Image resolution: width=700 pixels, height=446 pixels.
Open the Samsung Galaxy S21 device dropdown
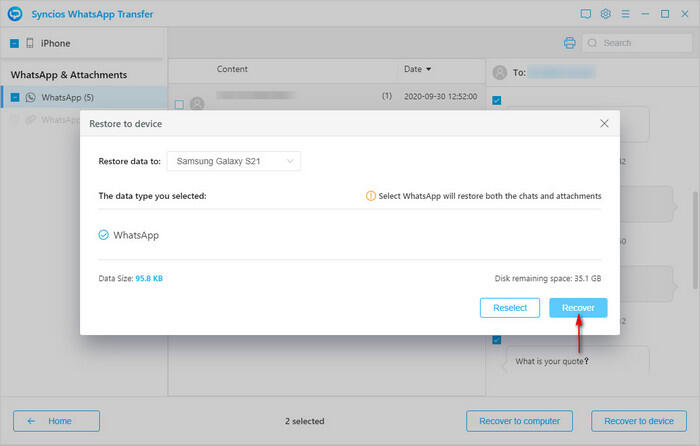(x=233, y=161)
